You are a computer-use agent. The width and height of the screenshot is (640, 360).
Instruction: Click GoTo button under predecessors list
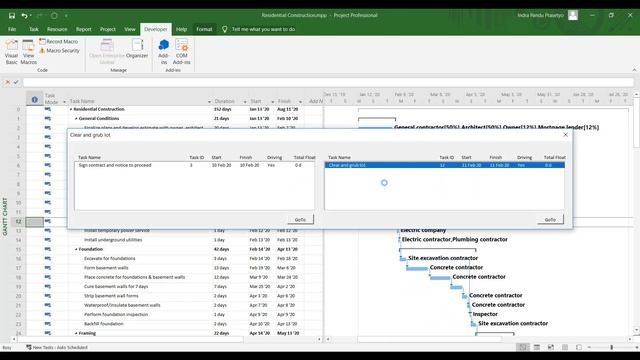[x=300, y=220]
